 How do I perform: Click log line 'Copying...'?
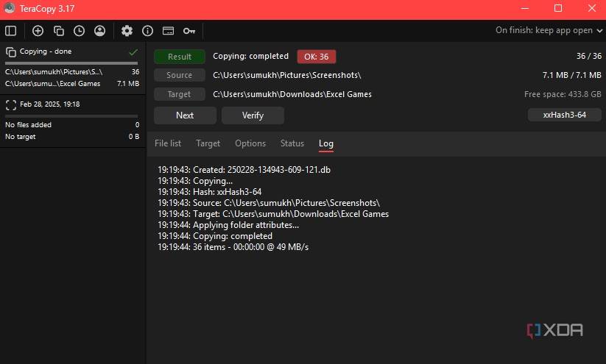coord(195,181)
